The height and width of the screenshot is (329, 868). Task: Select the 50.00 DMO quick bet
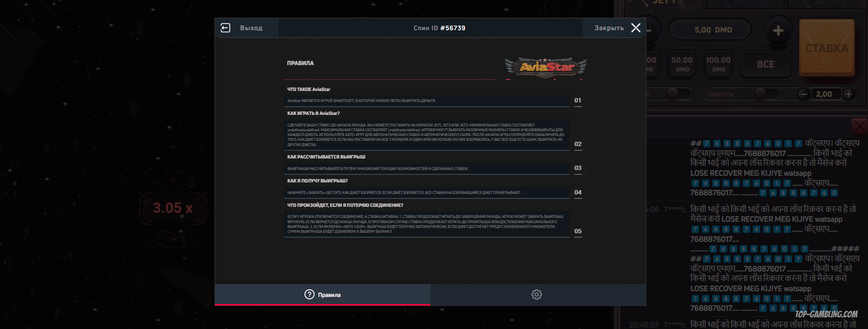(682, 64)
